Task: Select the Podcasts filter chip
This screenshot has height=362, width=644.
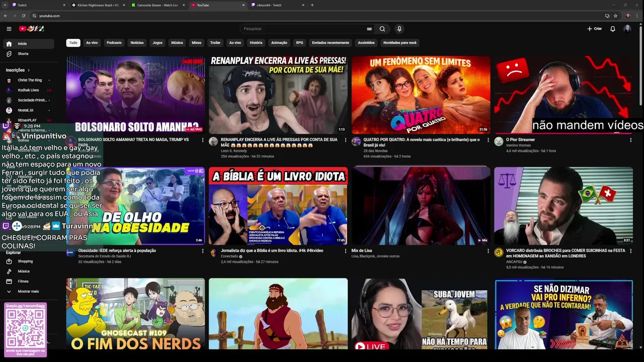Action: click(x=114, y=43)
